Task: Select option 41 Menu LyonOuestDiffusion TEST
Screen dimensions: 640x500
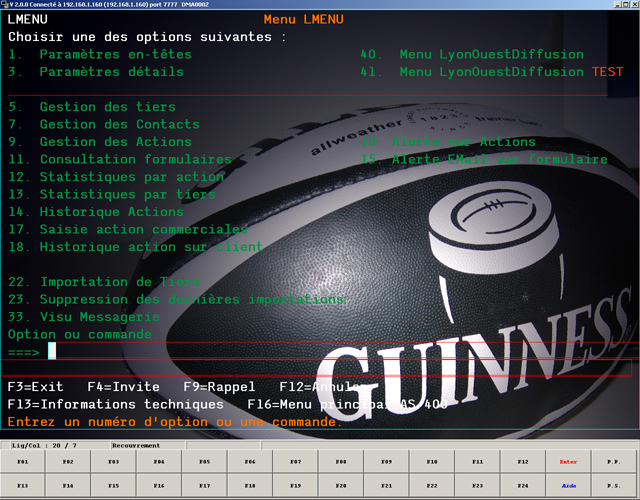Action: pos(492,72)
